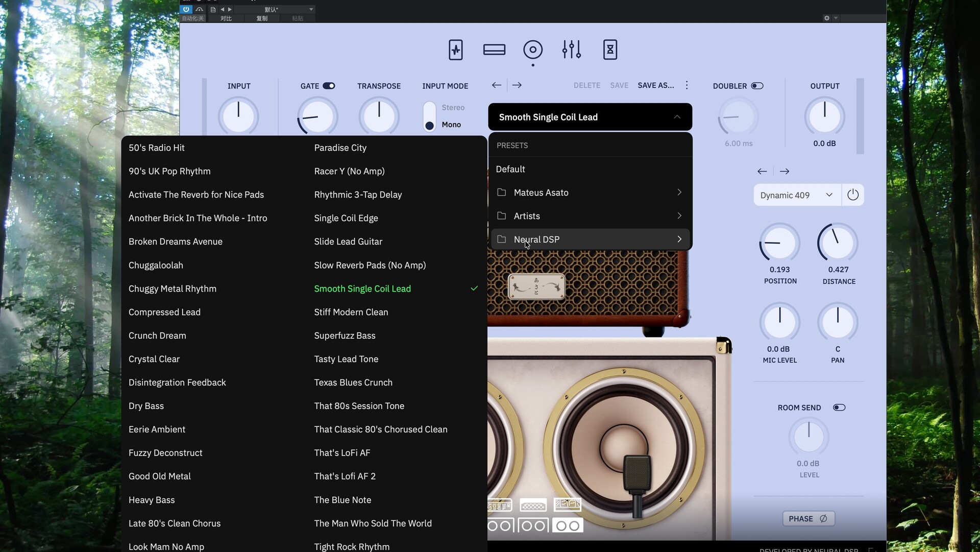Open preset options three-dot menu
The width and height of the screenshot is (980, 552).
[687, 85]
